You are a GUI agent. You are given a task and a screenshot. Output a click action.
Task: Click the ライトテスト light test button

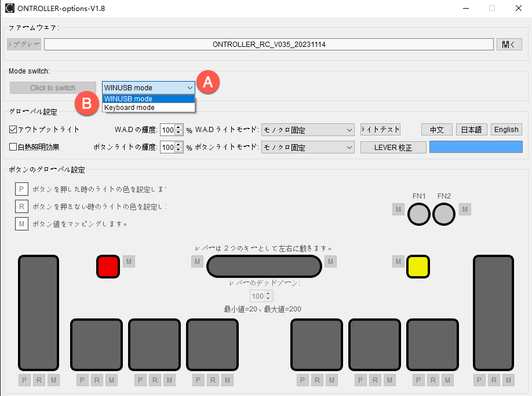380,130
